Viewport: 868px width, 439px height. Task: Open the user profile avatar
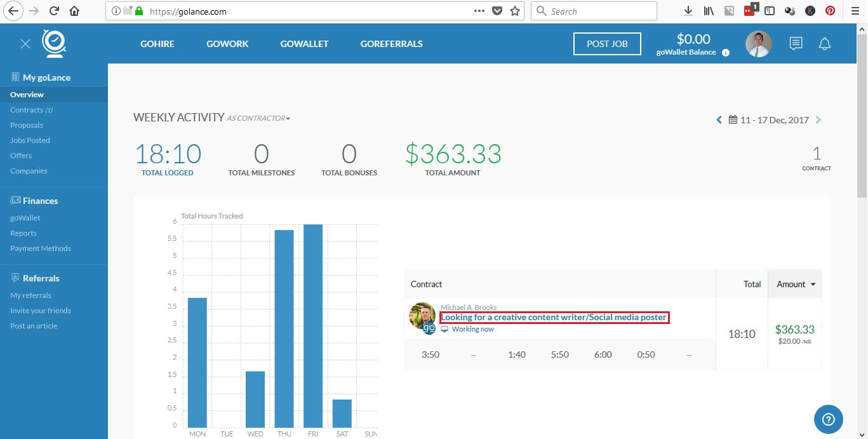click(x=759, y=44)
